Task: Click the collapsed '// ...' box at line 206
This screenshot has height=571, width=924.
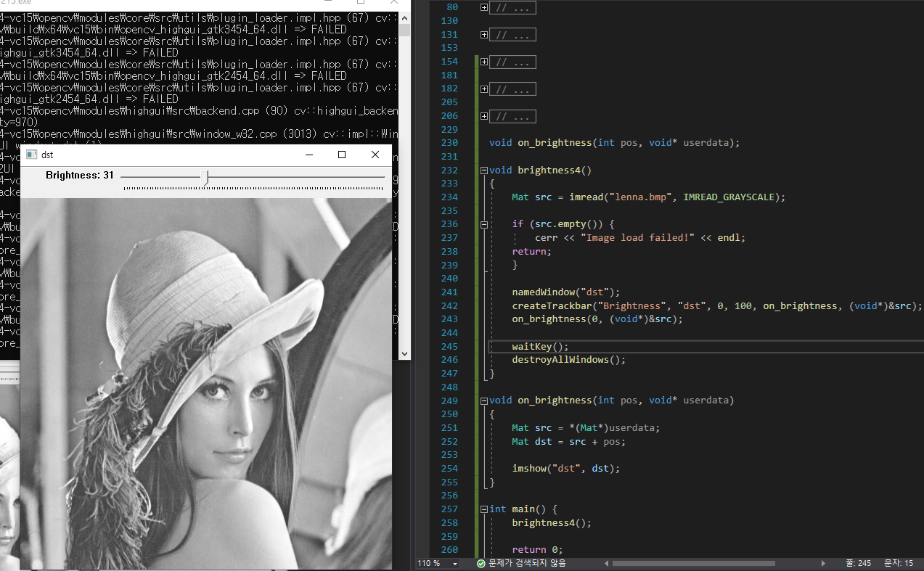Action: click(x=513, y=116)
